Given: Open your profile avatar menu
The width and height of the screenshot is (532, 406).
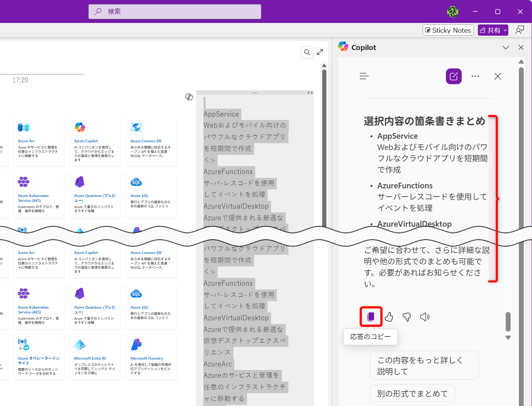Looking at the screenshot, I should coord(453,12).
